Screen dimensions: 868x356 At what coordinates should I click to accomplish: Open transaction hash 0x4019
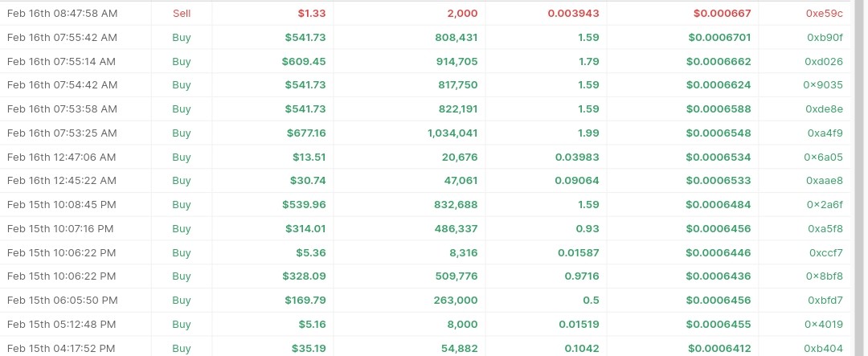[823, 325]
